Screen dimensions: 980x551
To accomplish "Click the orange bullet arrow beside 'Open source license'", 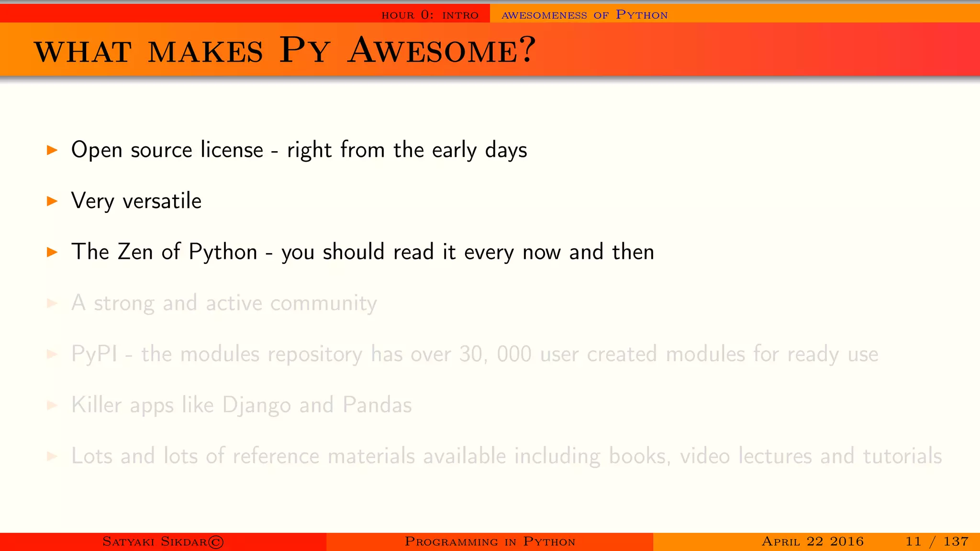I will click(x=52, y=150).
